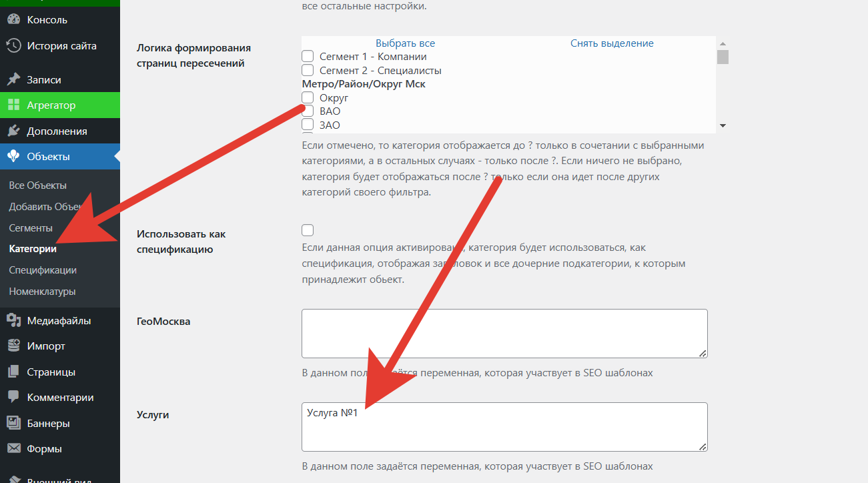Open the Сегменты submenu item
868x483 pixels.
31,228
